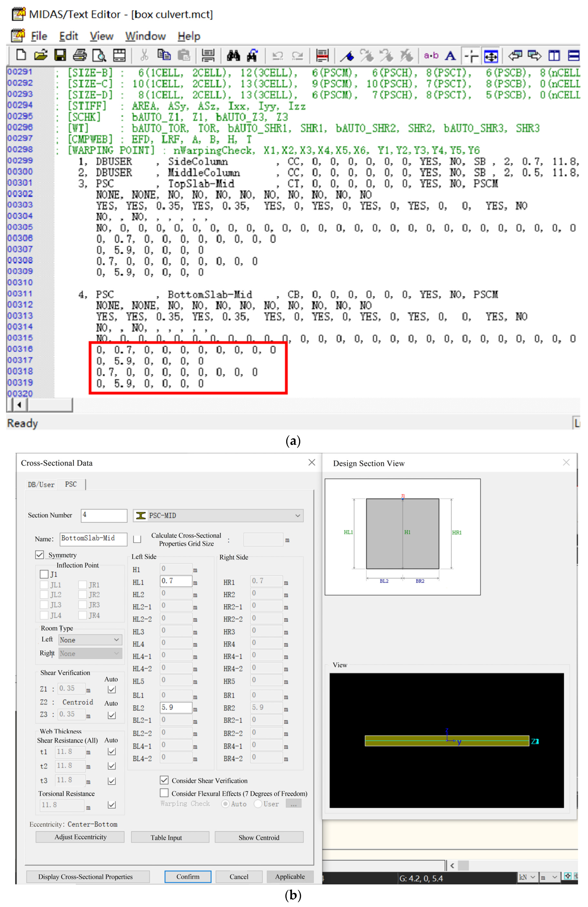Click the snap icon right of the m unit dropdown

(x=567, y=876)
